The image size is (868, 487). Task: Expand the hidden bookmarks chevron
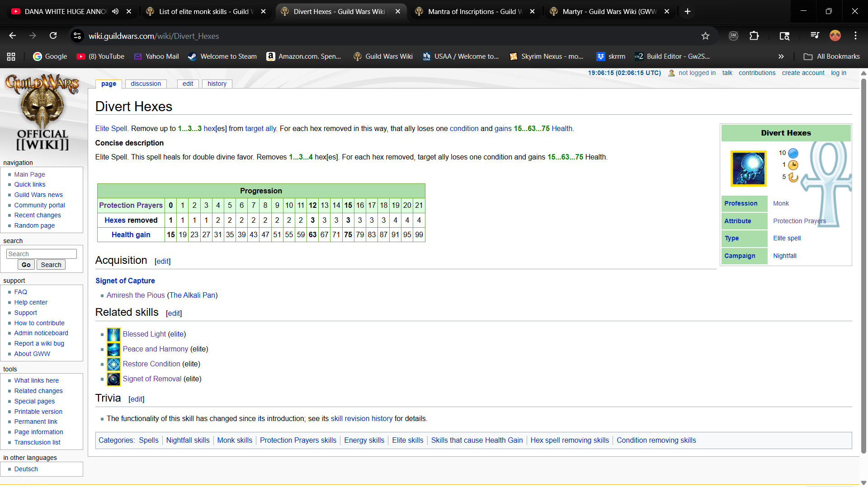point(781,56)
